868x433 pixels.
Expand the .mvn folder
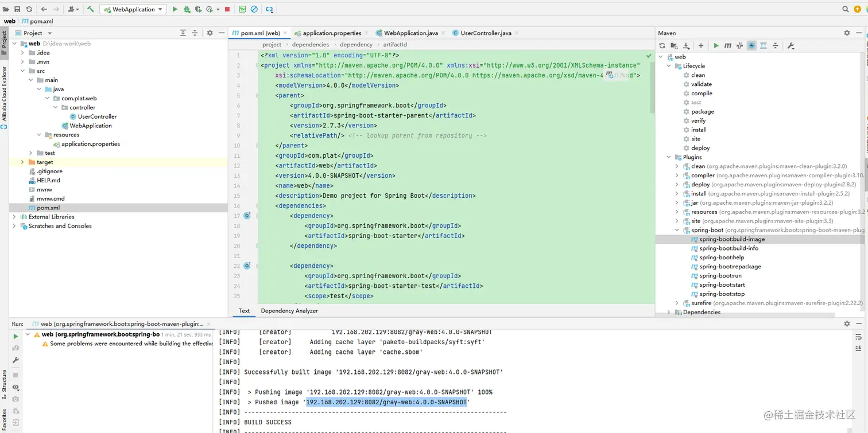[22, 62]
